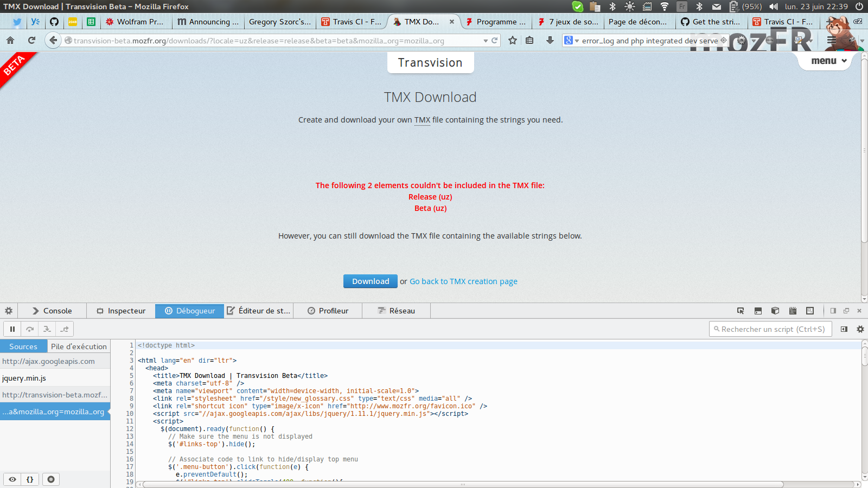Open the Inspecteur devtools tab

121,311
